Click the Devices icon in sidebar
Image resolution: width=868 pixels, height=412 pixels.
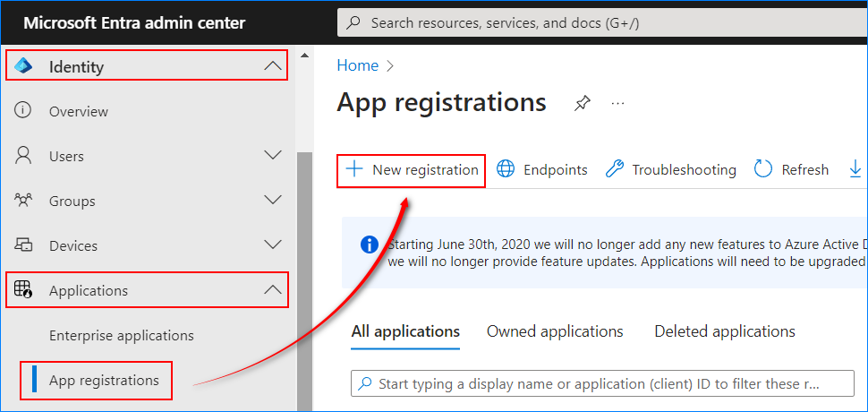[x=23, y=245]
